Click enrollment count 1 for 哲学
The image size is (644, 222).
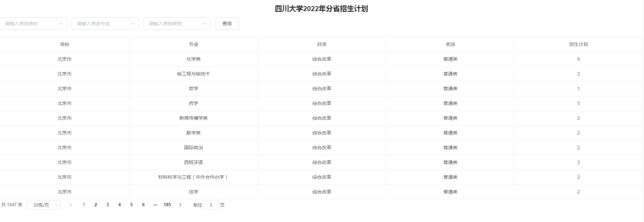pyautogui.click(x=578, y=89)
